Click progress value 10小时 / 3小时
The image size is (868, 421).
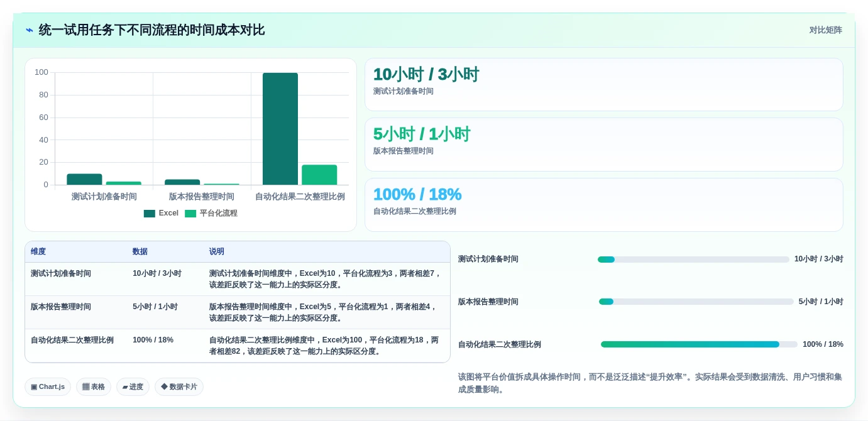pyautogui.click(x=819, y=259)
